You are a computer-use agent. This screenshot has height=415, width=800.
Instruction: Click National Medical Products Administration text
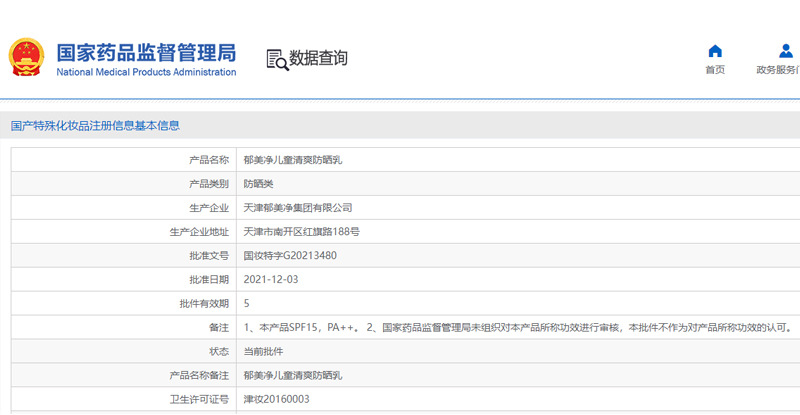click(x=146, y=72)
